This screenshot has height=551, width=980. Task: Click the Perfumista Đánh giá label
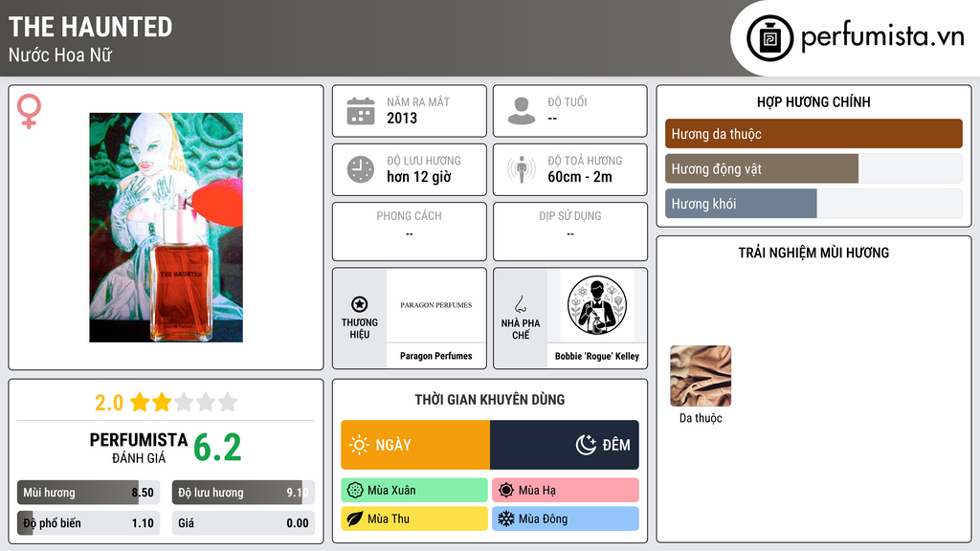click(x=139, y=448)
